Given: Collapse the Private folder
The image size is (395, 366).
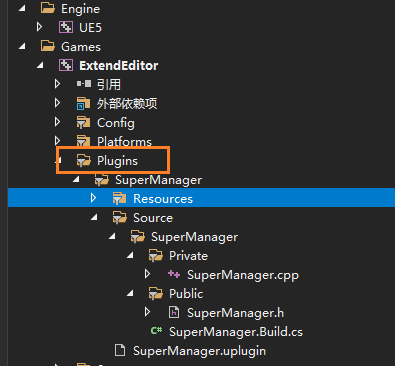Looking at the screenshot, I should pos(130,256).
